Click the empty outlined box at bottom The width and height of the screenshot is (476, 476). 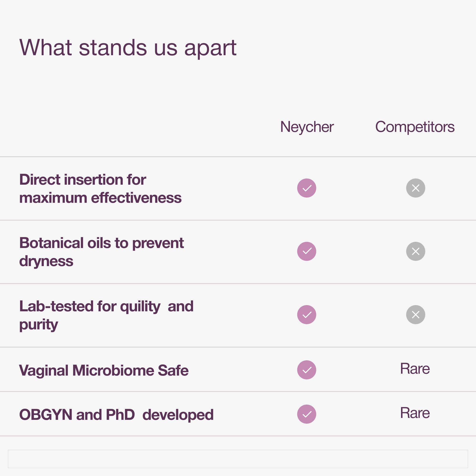[x=238, y=459]
